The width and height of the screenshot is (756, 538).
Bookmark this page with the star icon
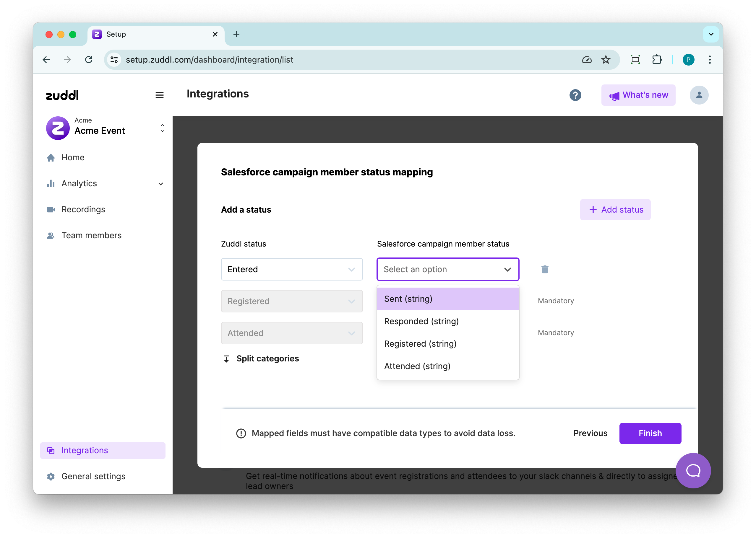(606, 60)
